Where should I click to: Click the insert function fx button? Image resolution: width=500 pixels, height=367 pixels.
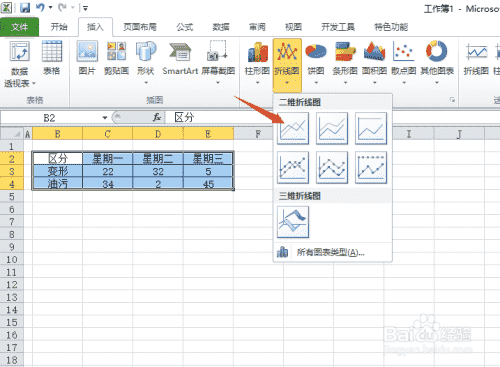coord(157,117)
